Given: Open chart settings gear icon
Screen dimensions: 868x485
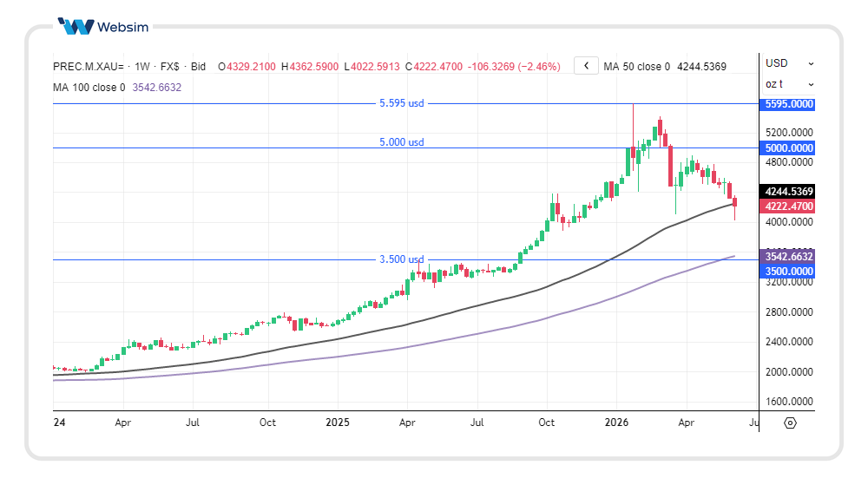Looking at the screenshot, I should (x=790, y=423).
